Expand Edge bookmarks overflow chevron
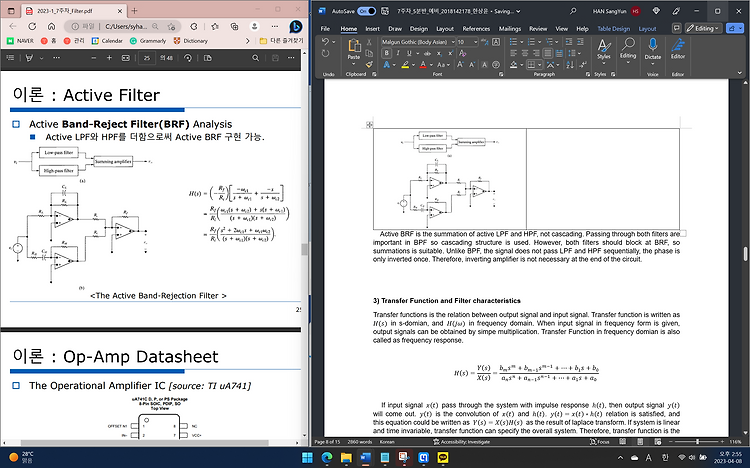The width and height of the screenshot is (750, 468). (247, 41)
